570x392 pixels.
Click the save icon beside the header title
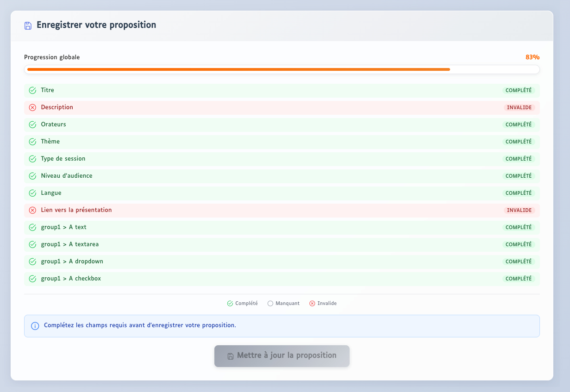point(28,25)
